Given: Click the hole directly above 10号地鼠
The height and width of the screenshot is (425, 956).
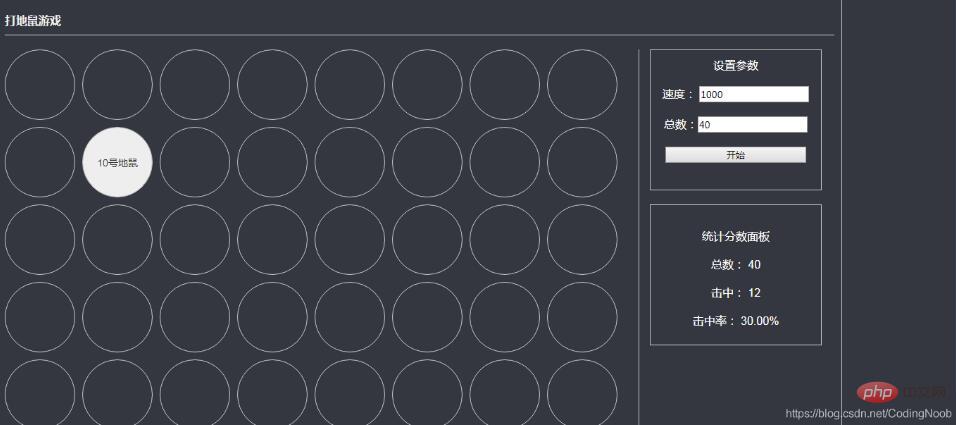Looking at the screenshot, I should [x=117, y=85].
